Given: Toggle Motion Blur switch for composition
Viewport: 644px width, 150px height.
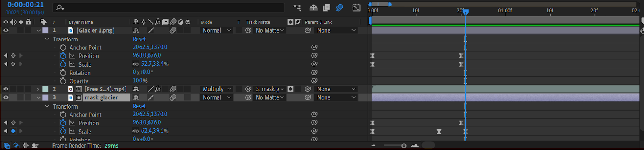Looking at the screenshot, I should click(x=339, y=8).
